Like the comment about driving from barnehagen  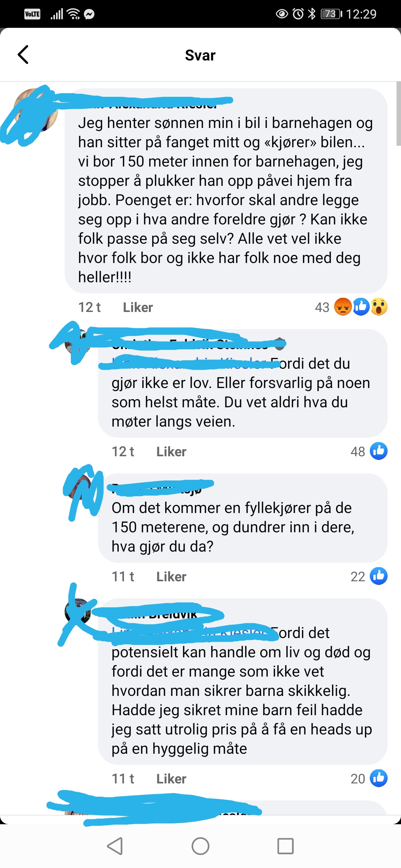[138, 308]
